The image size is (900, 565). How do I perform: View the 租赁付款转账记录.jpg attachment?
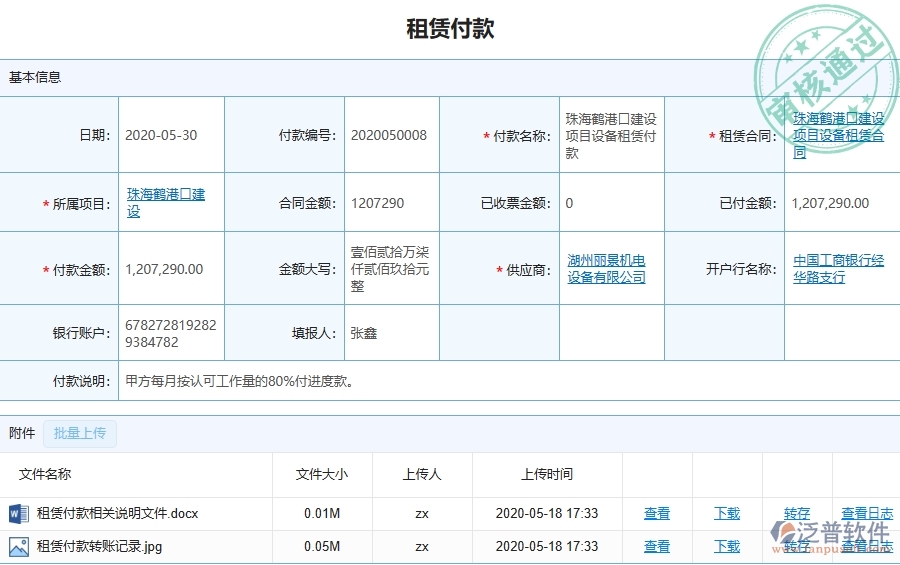657,547
